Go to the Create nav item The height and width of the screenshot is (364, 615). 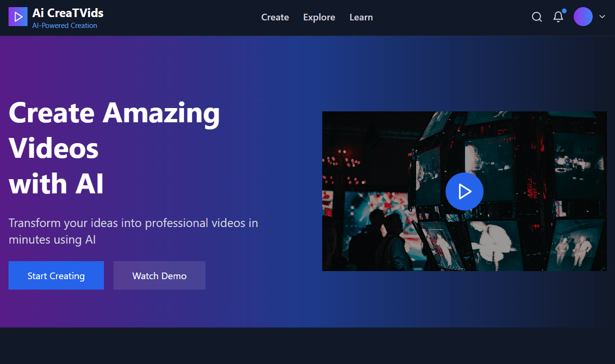tap(275, 17)
